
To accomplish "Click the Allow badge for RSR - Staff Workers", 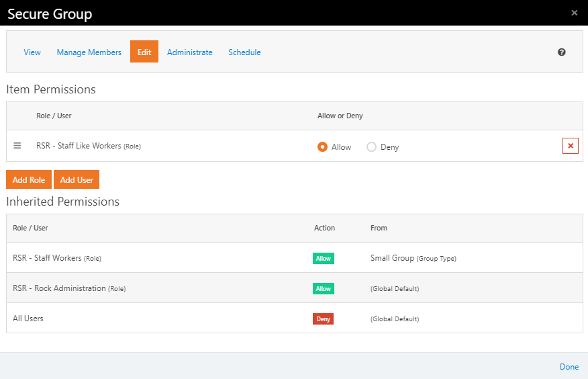I will coord(324,258).
